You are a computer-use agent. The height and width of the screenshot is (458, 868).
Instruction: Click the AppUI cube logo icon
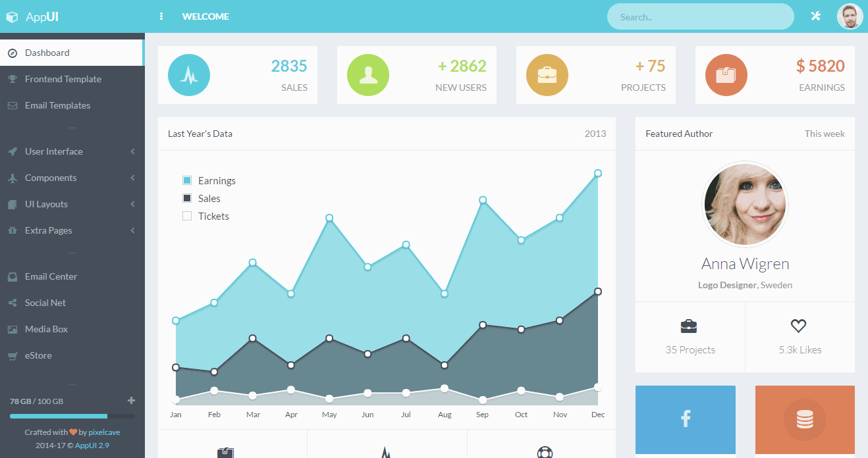click(12, 16)
